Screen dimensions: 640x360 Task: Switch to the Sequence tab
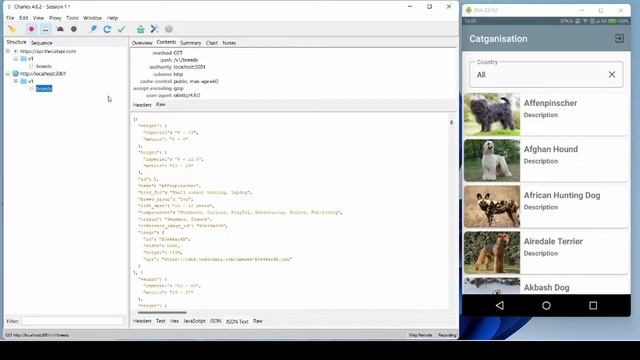click(42, 42)
